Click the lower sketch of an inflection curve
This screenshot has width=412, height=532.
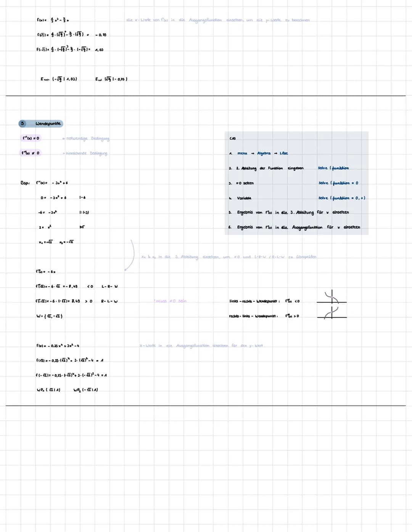(332, 313)
